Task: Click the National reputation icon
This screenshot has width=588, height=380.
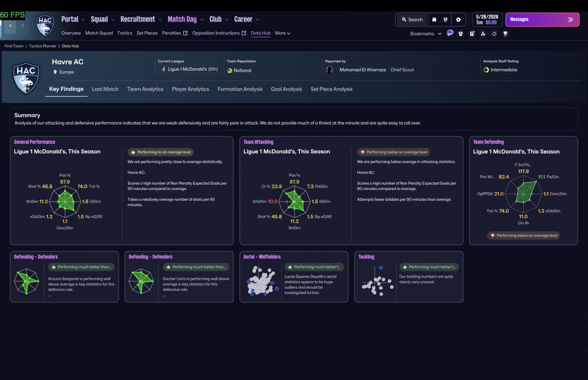Action: 230,70
